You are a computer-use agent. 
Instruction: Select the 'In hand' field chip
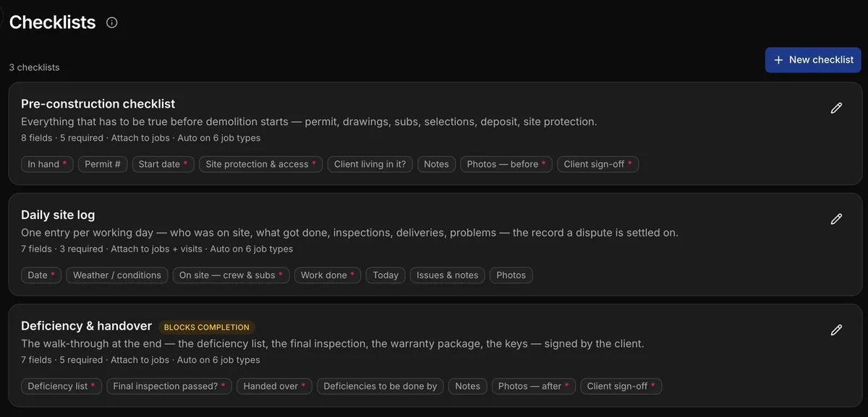click(47, 164)
